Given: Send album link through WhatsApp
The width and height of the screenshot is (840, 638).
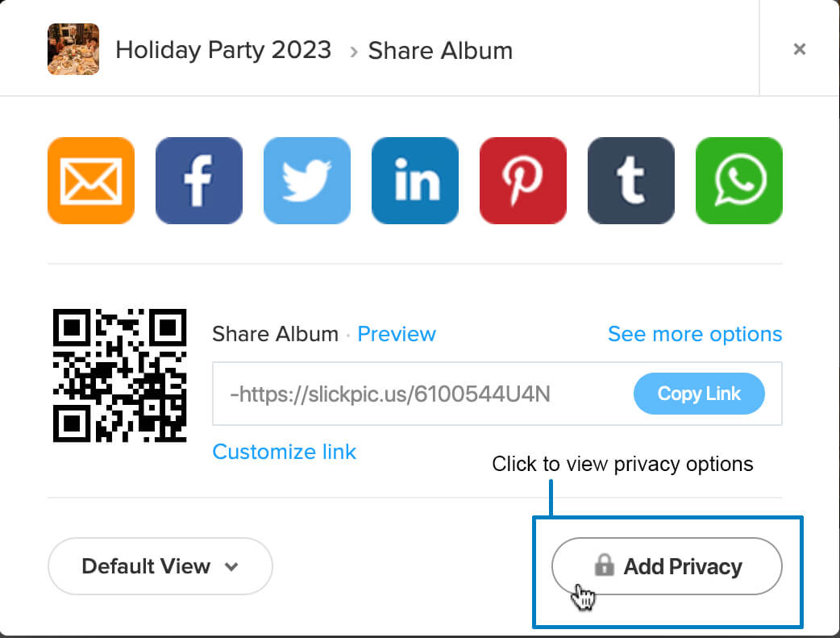Looking at the screenshot, I should click(739, 181).
